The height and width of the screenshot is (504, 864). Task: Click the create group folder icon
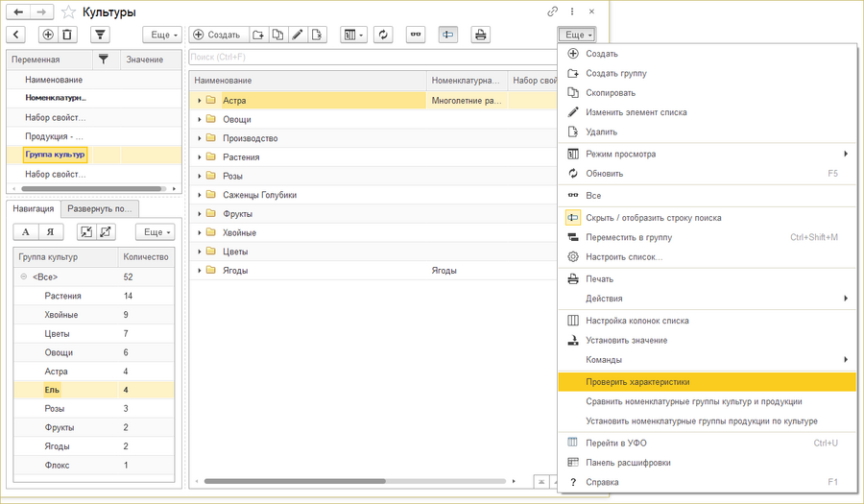click(x=258, y=35)
